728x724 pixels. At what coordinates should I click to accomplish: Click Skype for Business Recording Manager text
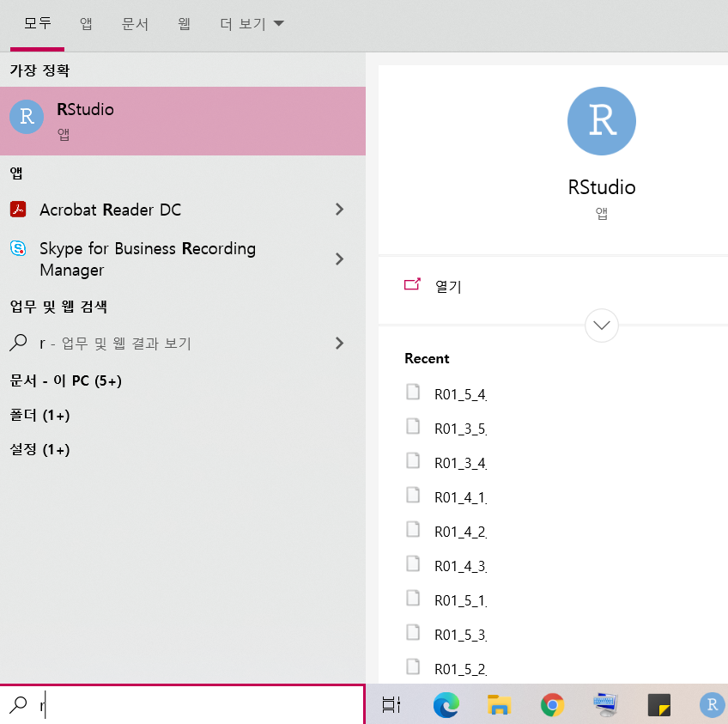coord(147,259)
